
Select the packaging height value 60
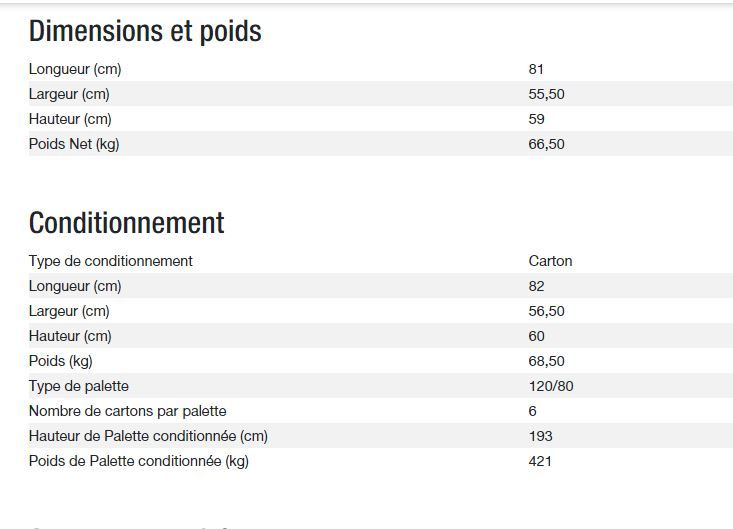coord(536,336)
